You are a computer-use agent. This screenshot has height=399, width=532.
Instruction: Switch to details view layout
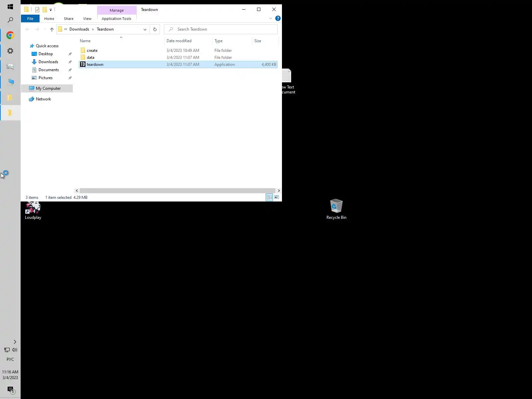pyautogui.click(x=269, y=198)
